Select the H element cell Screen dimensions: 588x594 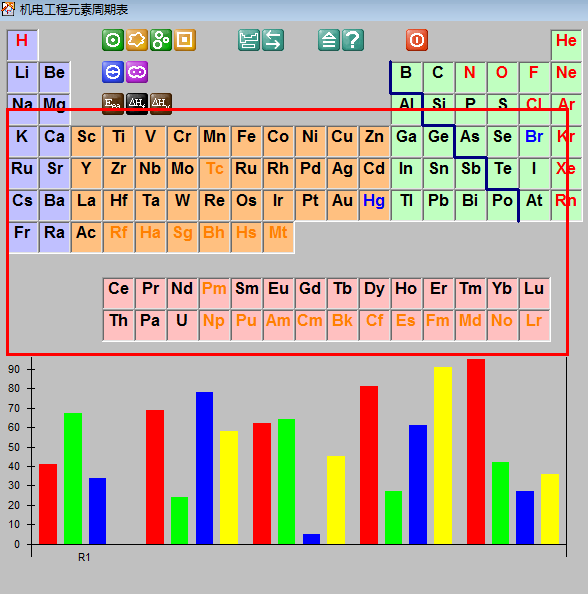pyautogui.click(x=22, y=45)
